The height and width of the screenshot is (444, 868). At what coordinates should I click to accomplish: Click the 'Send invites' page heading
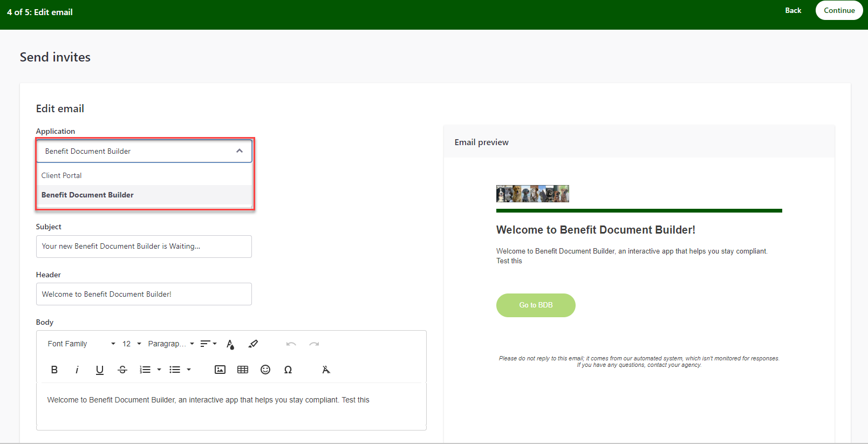55,57
